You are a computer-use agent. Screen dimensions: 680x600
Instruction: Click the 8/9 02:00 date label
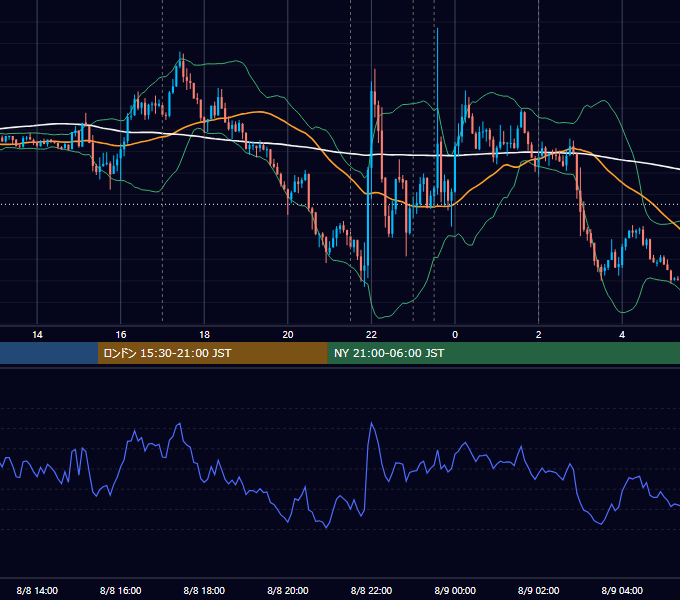[539, 590]
